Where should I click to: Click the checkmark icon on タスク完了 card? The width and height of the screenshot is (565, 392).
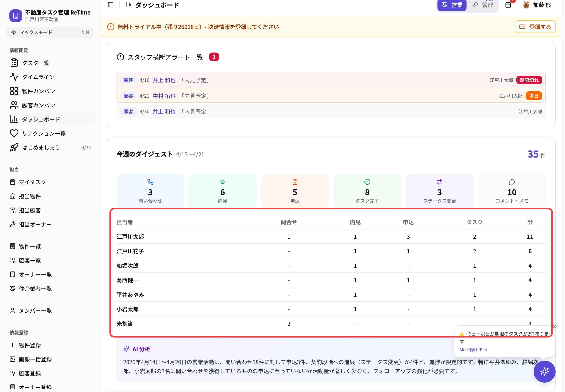click(x=367, y=182)
